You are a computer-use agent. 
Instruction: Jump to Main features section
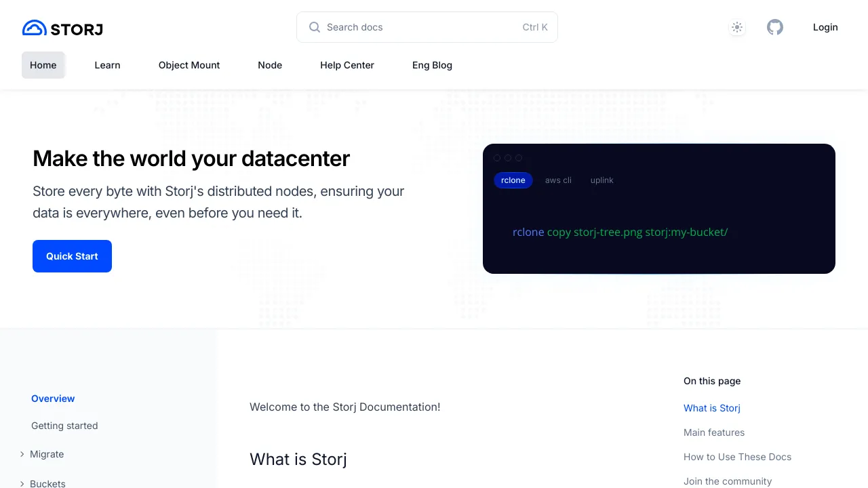pyautogui.click(x=714, y=432)
